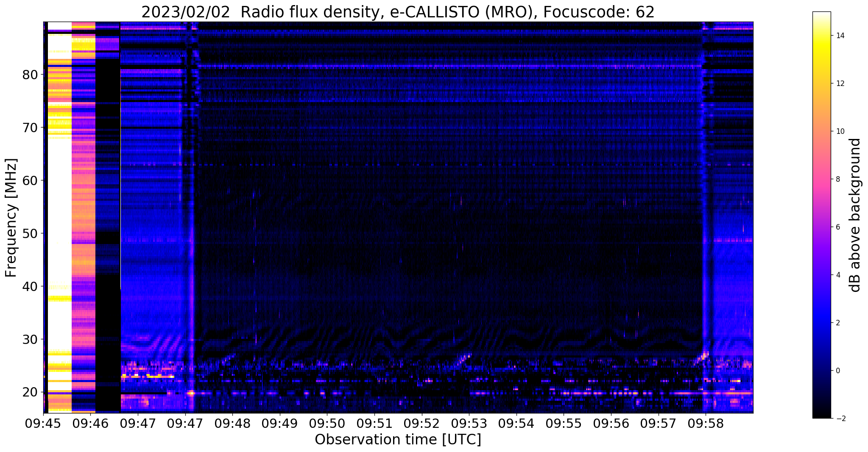Select the 09:57 time tick label
This screenshot has height=452, width=868.
point(659,423)
